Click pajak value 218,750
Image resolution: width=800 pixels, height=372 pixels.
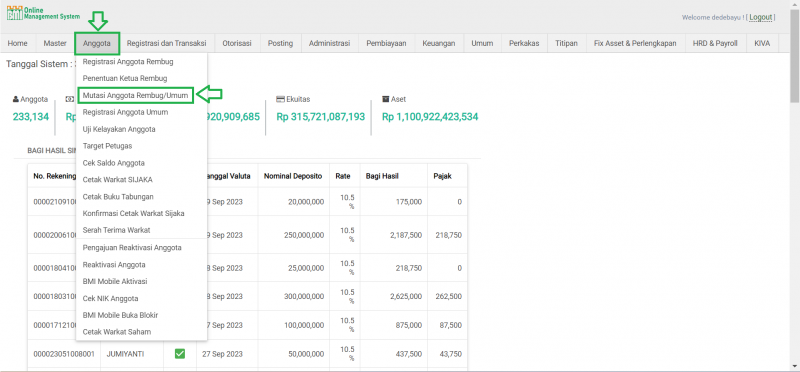click(x=449, y=235)
